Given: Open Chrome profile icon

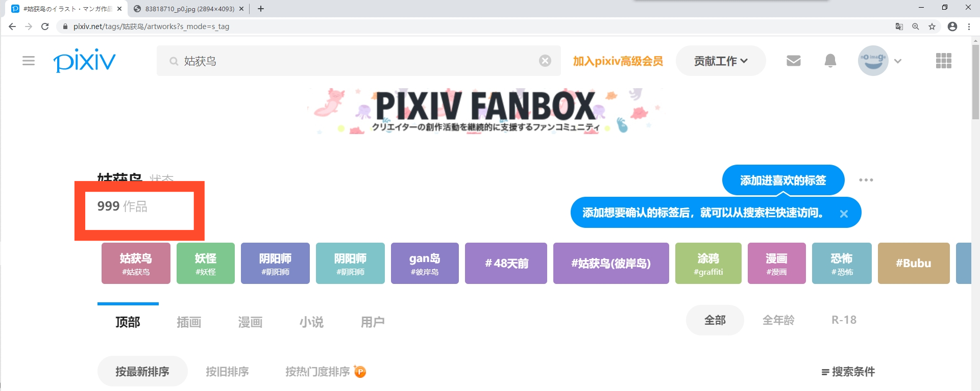Looking at the screenshot, I should pyautogui.click(x=952, y=27).
